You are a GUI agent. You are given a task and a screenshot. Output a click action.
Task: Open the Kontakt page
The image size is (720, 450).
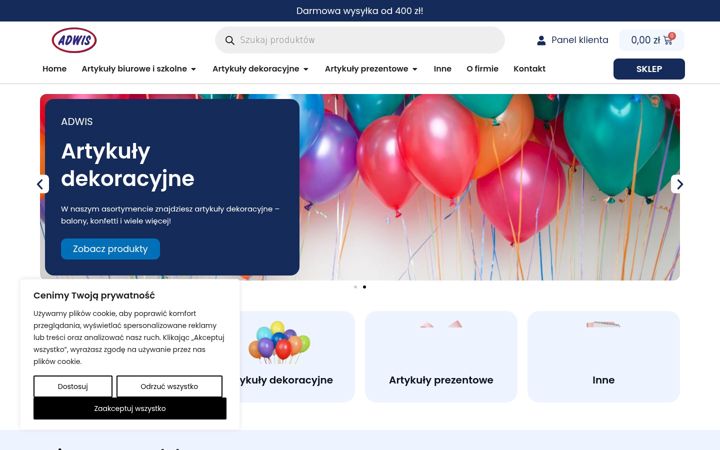coord(529,69)
